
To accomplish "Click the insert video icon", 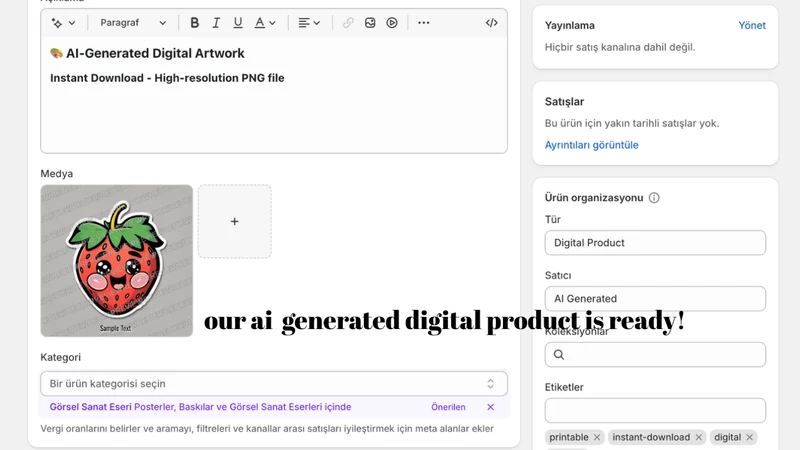I will (x=392, y=23).
